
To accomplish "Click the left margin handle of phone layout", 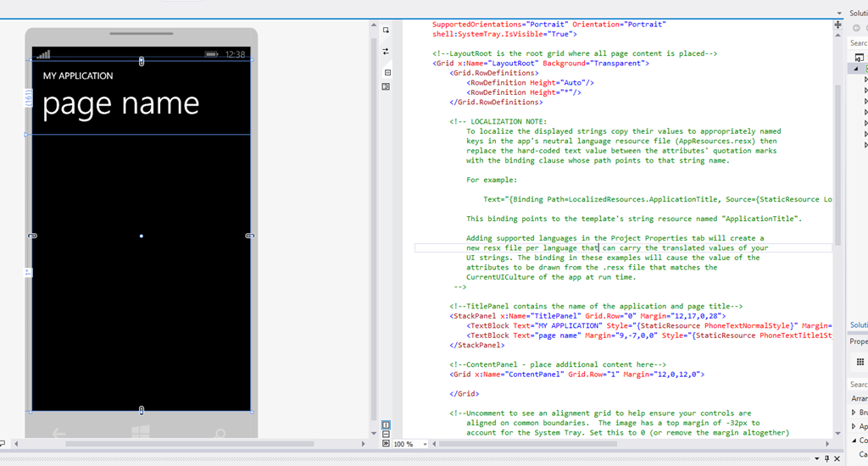I will 32,236.
